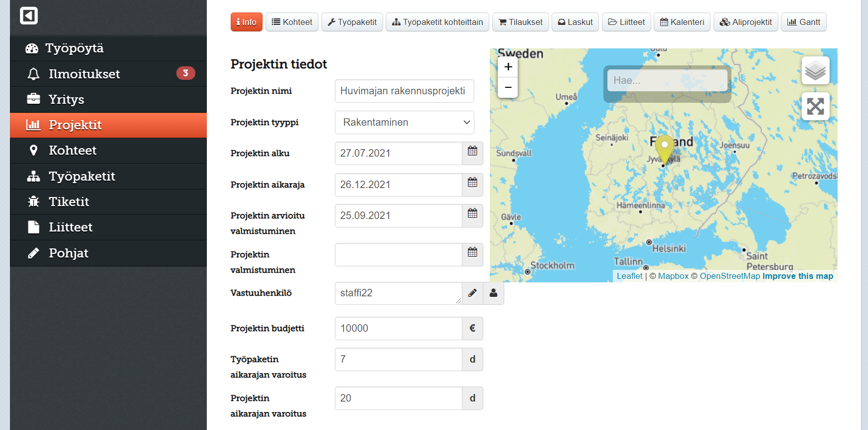
Task: Open calendar picker for Projektin alku
Action: point(472,153)
